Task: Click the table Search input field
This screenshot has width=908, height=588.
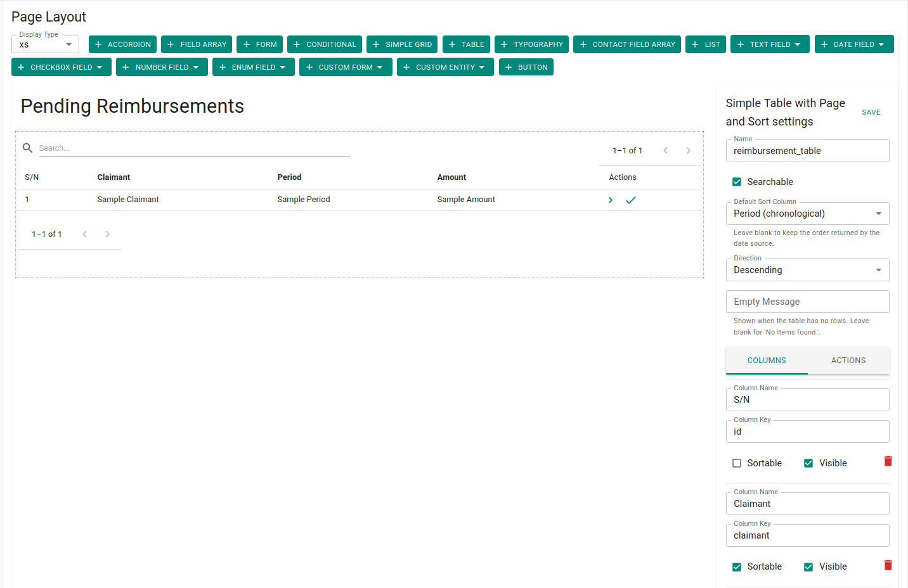Action: 194,148
